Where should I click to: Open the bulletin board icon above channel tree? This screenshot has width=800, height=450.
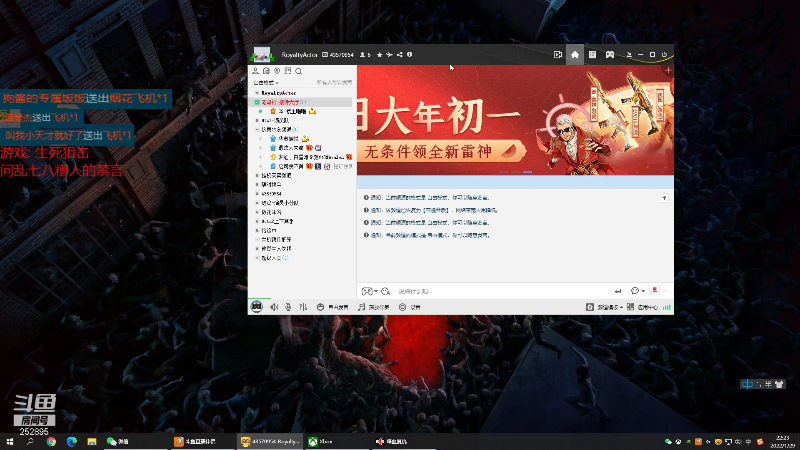[288, 71]
